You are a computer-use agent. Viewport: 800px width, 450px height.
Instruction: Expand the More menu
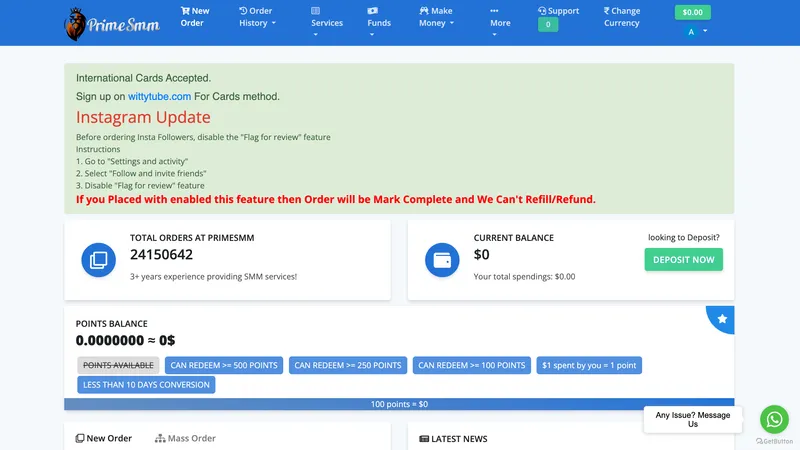click(500, 22)
